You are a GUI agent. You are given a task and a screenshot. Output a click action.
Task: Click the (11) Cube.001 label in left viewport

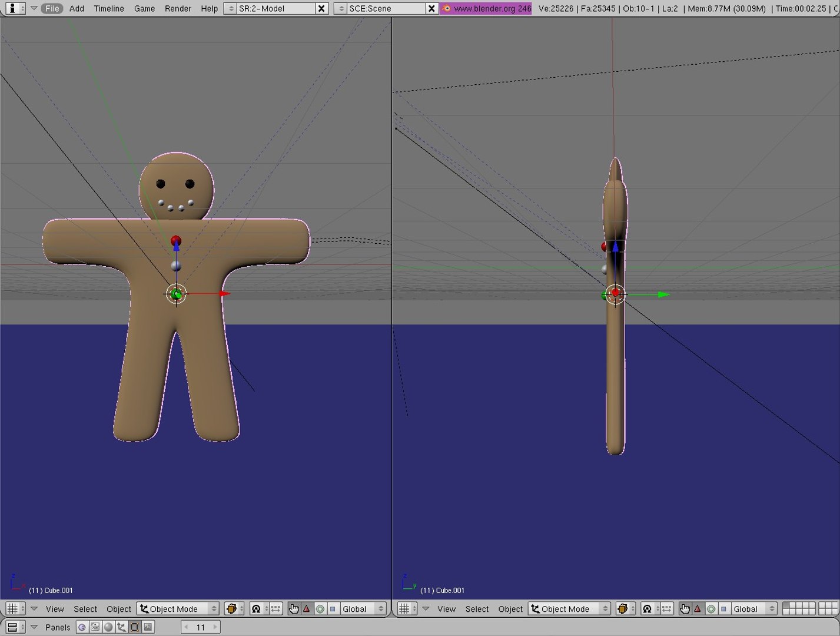coord(51,590)
